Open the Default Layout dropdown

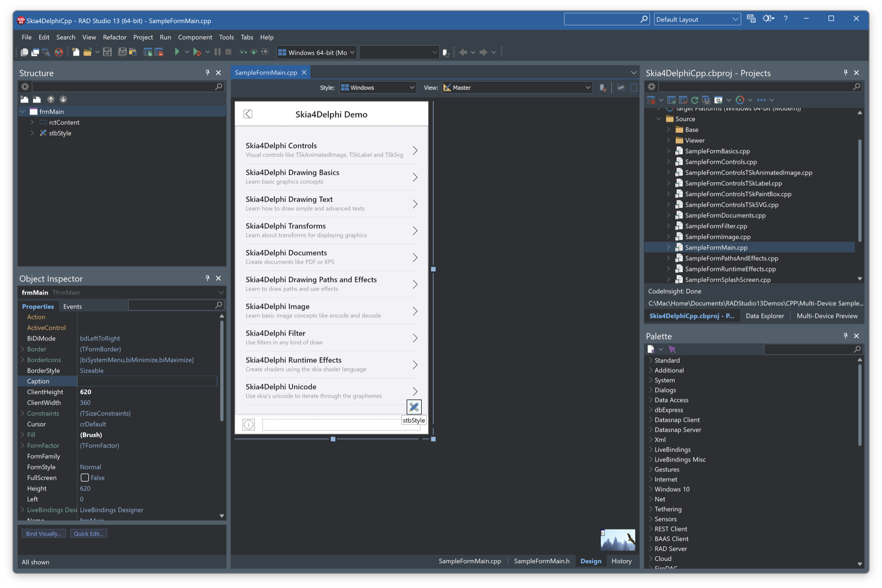click(697, 19)
